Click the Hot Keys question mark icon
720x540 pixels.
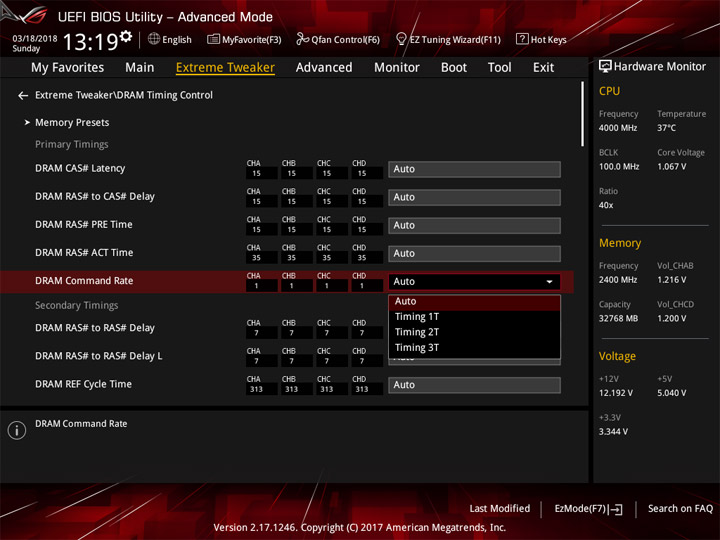tap(522, 39)
